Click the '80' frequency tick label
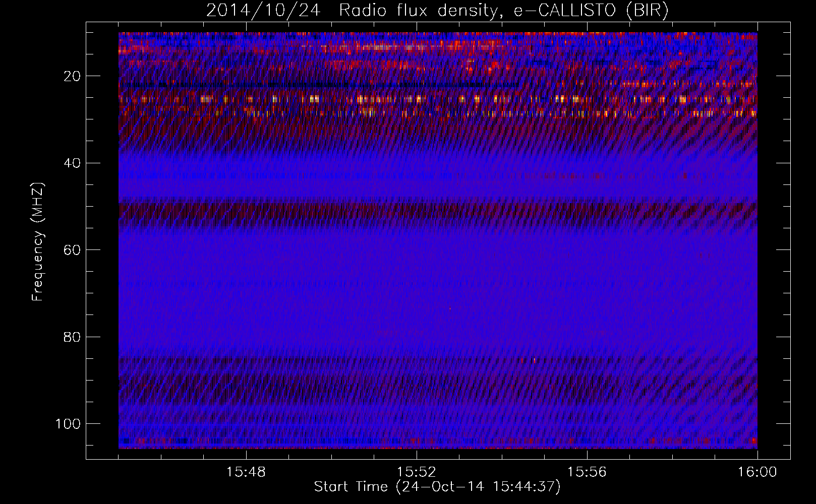 pyautogui.click(x=73, y=337)
